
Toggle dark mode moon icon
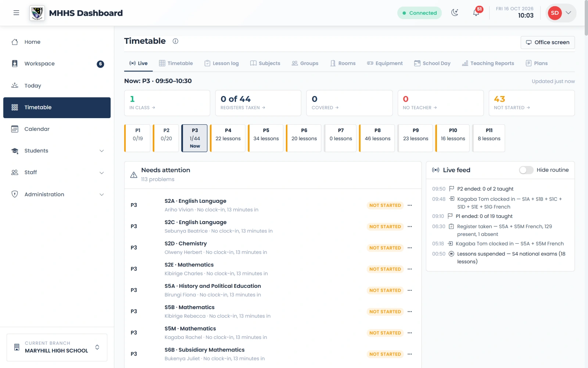tap(455, 13)
